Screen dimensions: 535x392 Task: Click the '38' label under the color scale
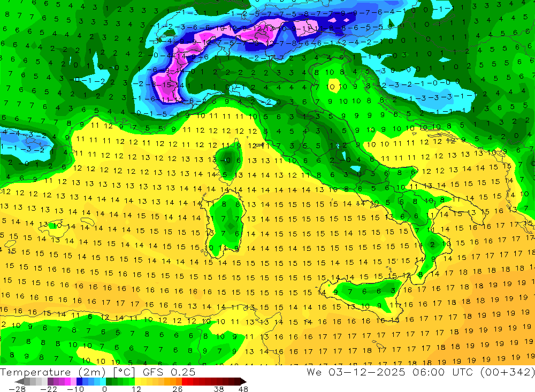tap(218, 389)
